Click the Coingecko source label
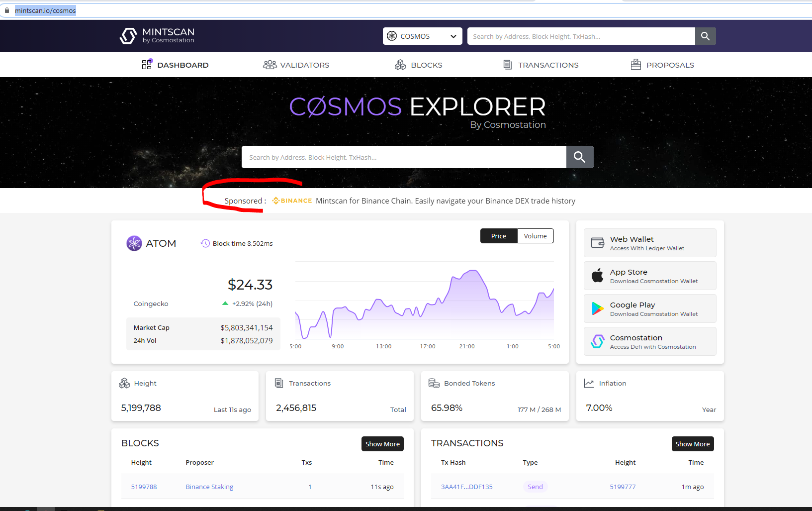The height and width of the screenshot is (511, 812). tap(151, 304)
